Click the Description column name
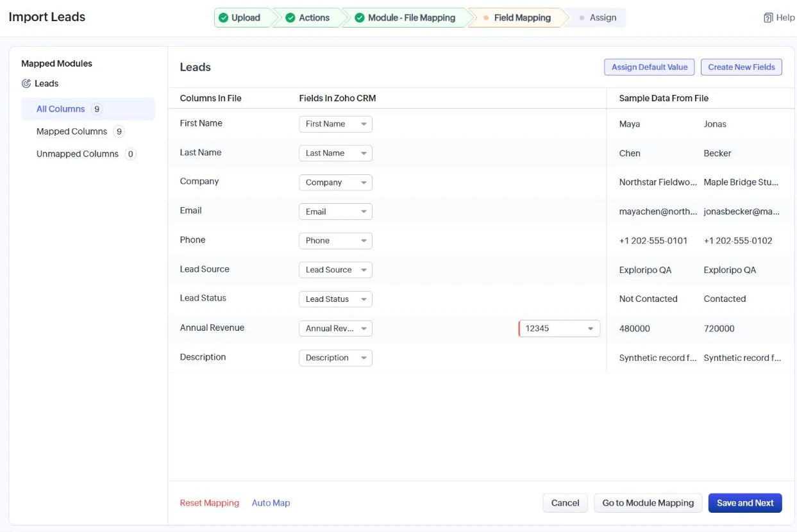 (203, 357)
